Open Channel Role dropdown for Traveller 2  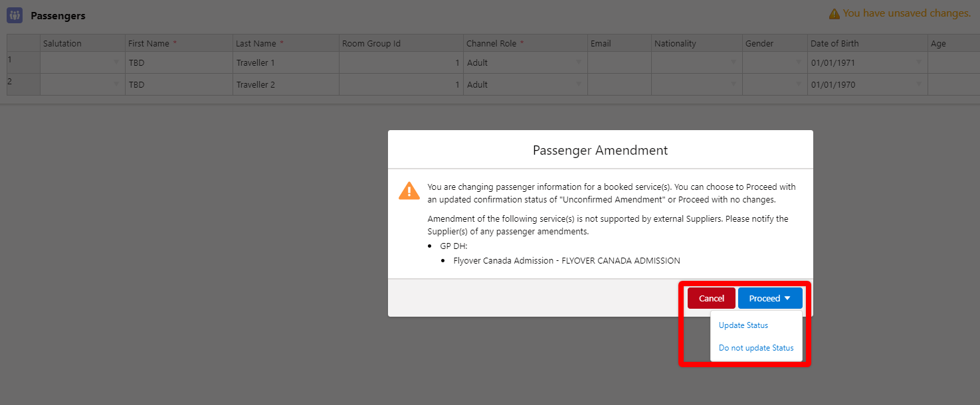(579, 84)
